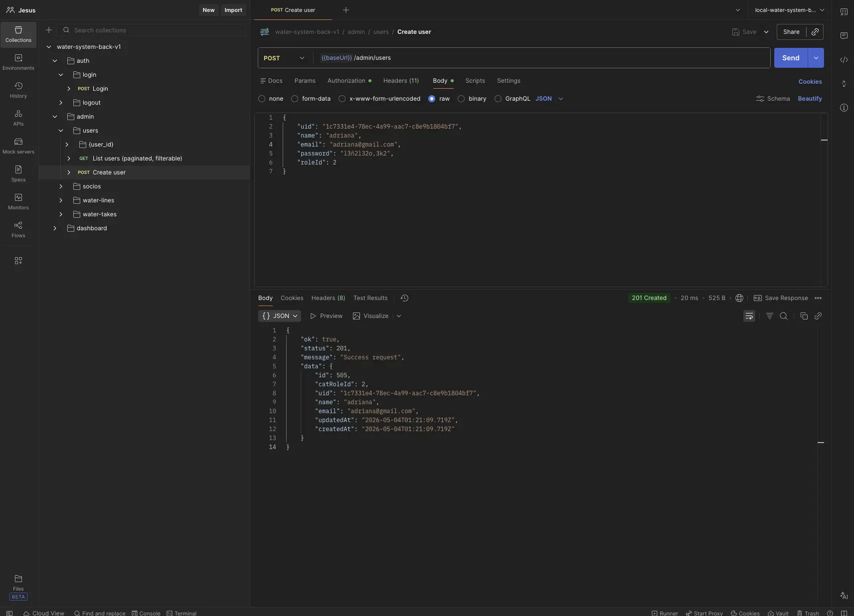
Task: Open the code snippet panel icon
Action: point(844,60)
